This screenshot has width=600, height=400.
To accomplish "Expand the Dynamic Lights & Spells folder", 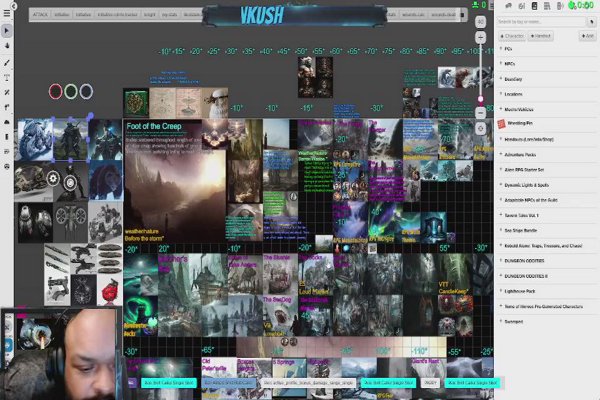I will pos(546,185).
